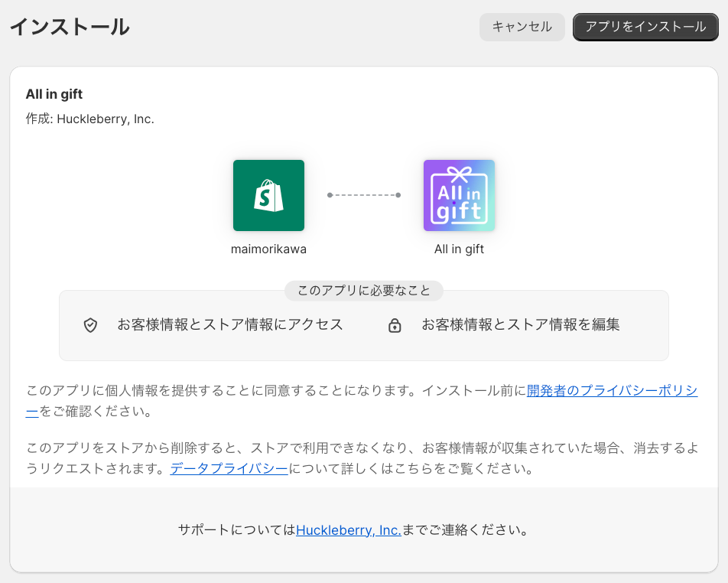Click the shield check access icon
The image size is (728, 583).
point(90,325)
